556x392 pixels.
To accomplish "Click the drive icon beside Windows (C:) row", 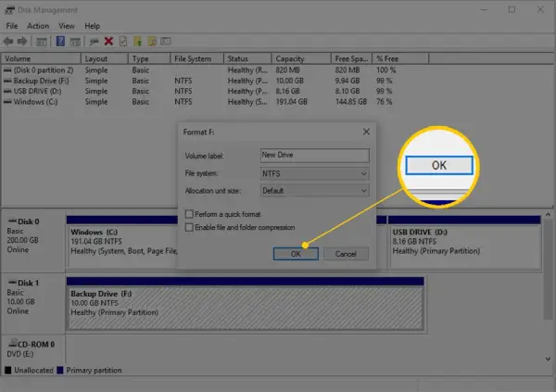I will [7, 102].
